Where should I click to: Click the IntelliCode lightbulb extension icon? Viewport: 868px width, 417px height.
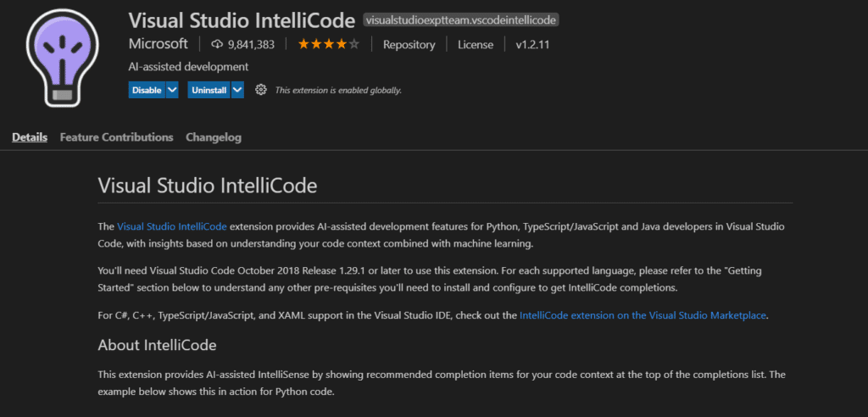pos(63,57)
